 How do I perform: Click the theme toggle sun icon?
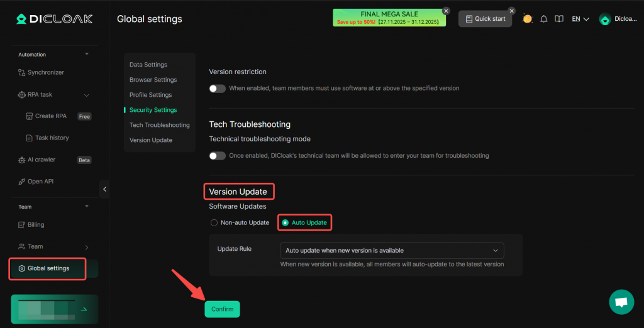[527, 19]
